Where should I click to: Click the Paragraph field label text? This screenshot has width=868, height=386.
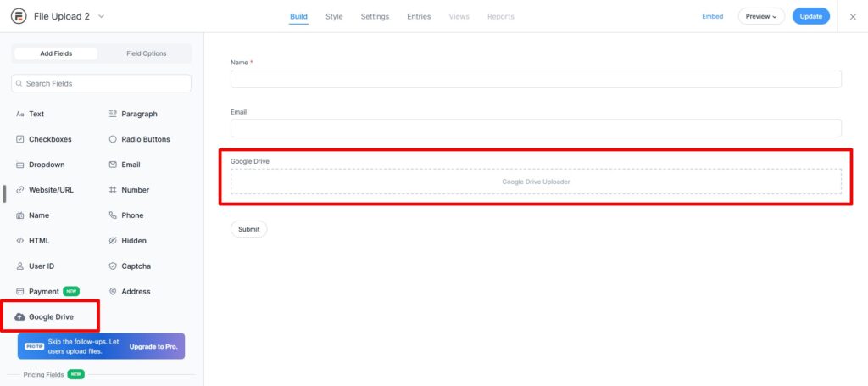(140, 114)
